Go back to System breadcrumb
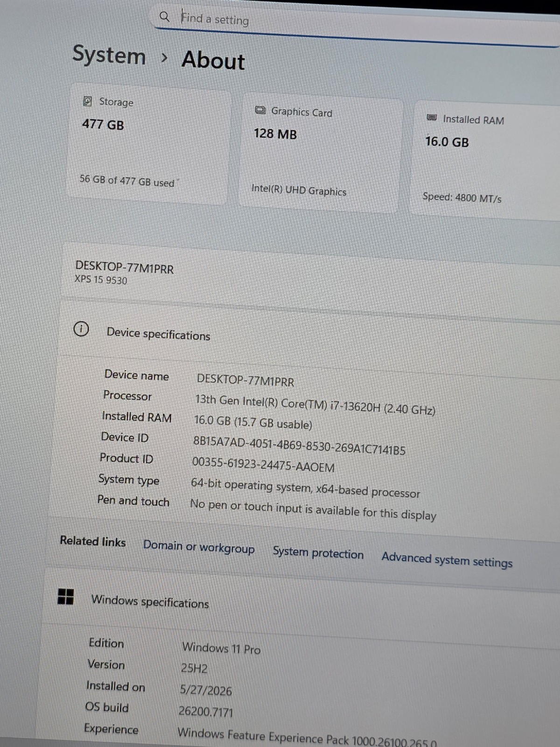 point(109,55)
